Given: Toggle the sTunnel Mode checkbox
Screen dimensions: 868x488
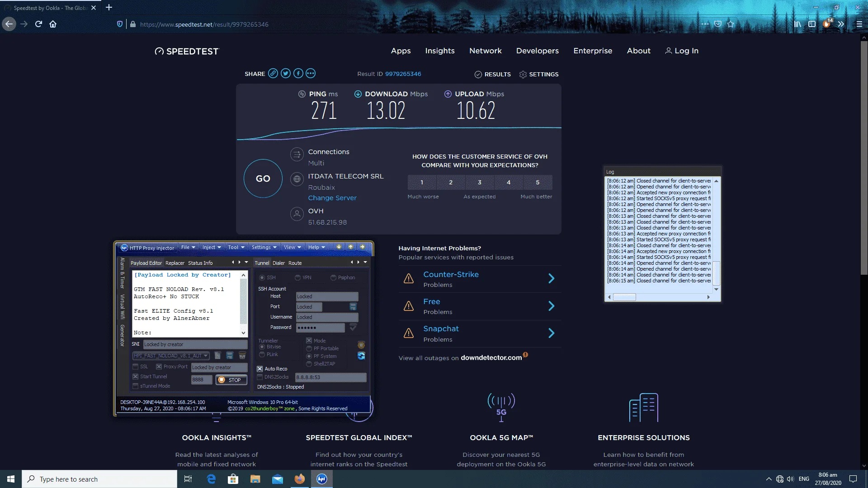Looking at the screenshot, I should click(x=136, y=386).
